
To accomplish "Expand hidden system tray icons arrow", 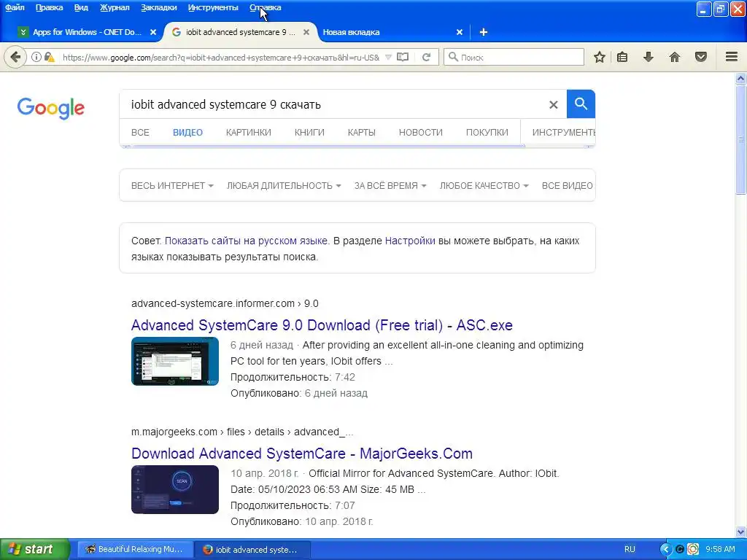I will coord(665,550).
